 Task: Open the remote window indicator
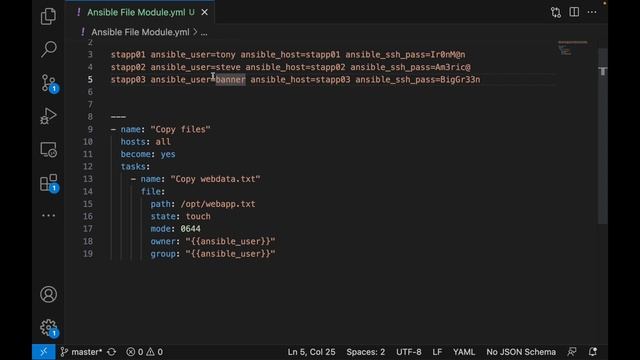[44, 352]
